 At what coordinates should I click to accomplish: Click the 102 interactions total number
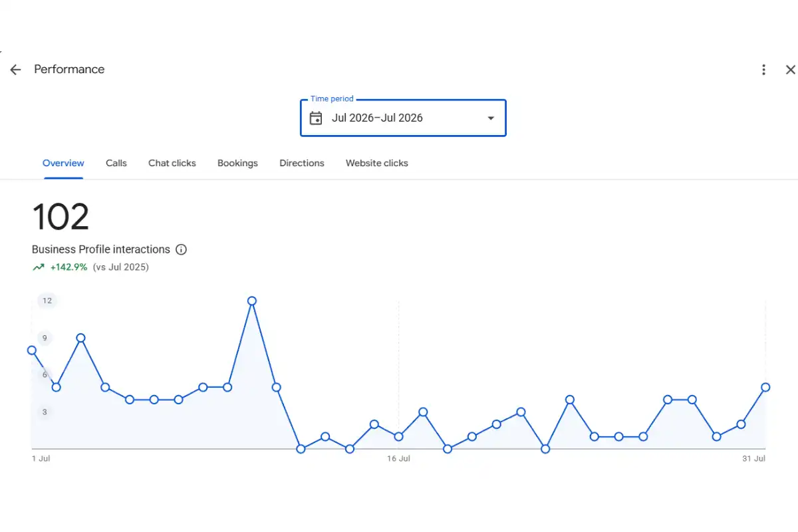pos(61,217)
